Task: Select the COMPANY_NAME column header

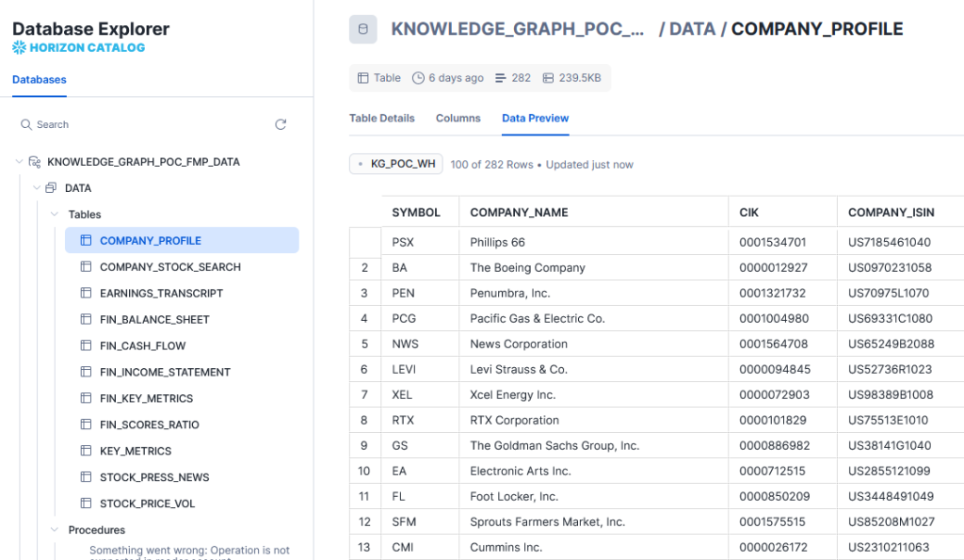Action: pyautogui.click(x=519, y=213)
